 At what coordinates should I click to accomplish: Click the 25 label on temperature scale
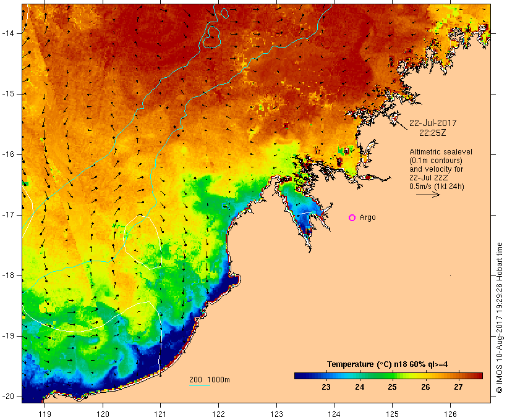point(392,387)
